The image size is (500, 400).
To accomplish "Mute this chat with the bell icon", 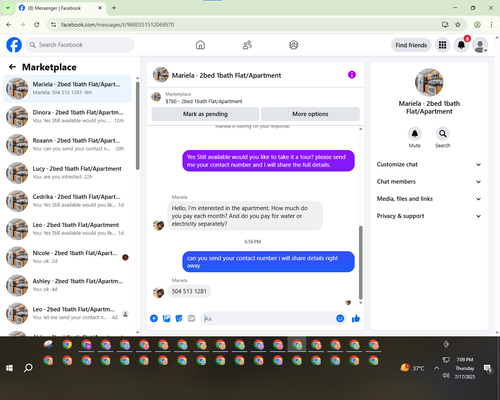I will pyautogui.click(x=415, y=134).
